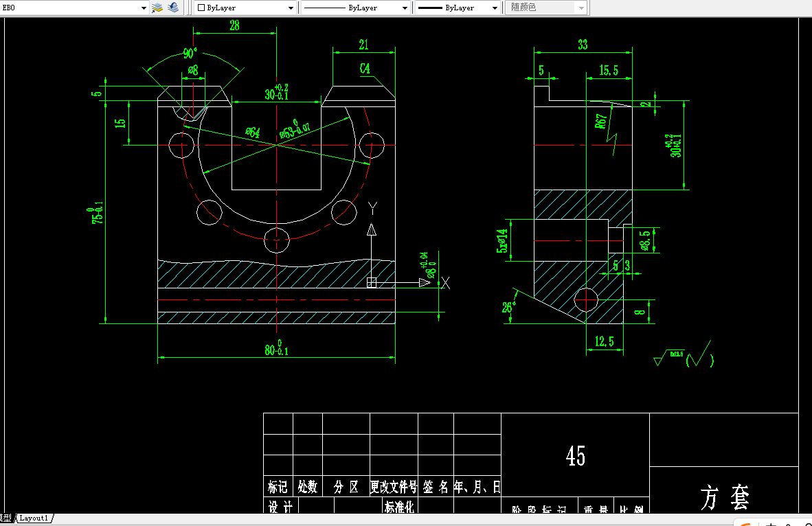This screenshot has width=812, height=526.
Task: Select the 5xø14 hole dimension
Action: [x=502, y=241]
